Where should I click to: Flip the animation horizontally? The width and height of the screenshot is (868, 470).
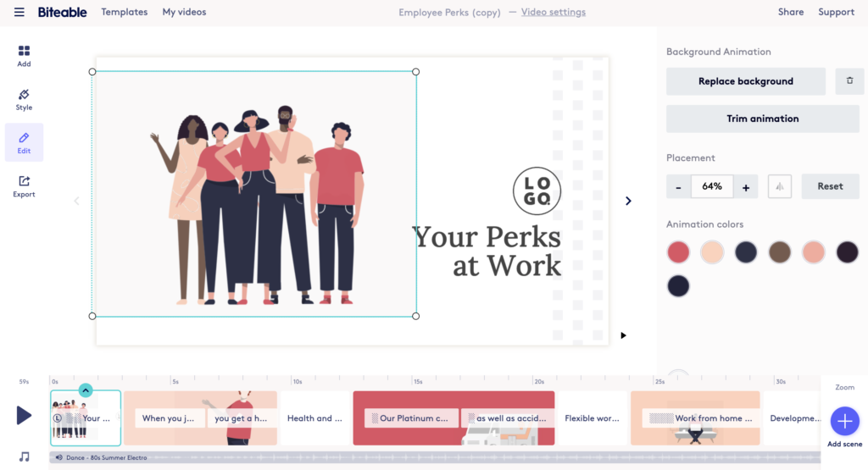pos(780,186)
